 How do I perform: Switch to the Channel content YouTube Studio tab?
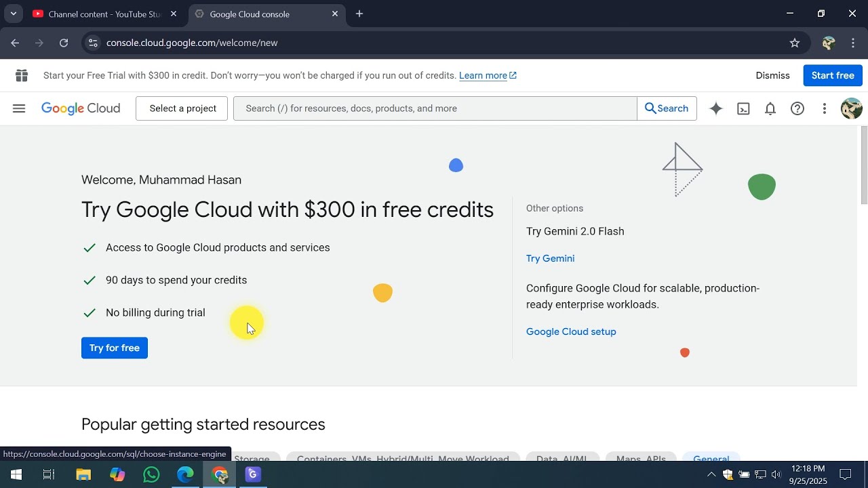pos(104,14)
